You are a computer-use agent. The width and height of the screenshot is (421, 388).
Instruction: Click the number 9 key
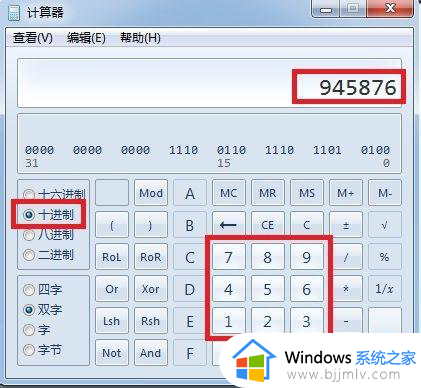point(307,257)
